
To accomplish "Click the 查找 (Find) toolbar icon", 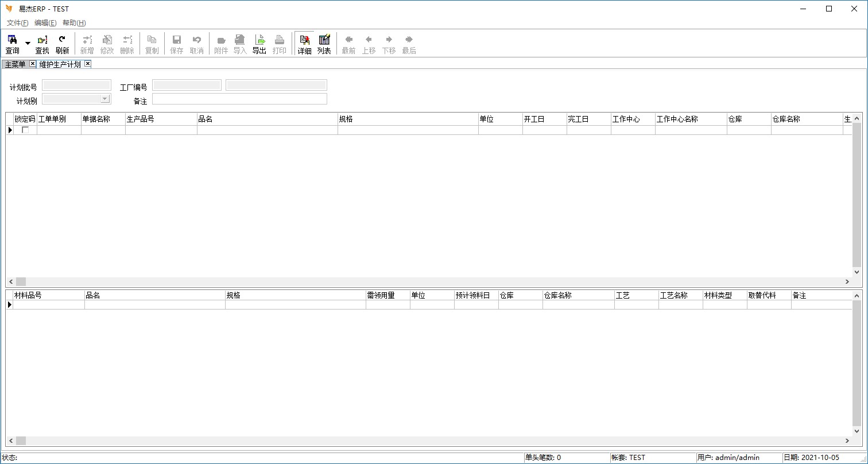I will point(42,44).
